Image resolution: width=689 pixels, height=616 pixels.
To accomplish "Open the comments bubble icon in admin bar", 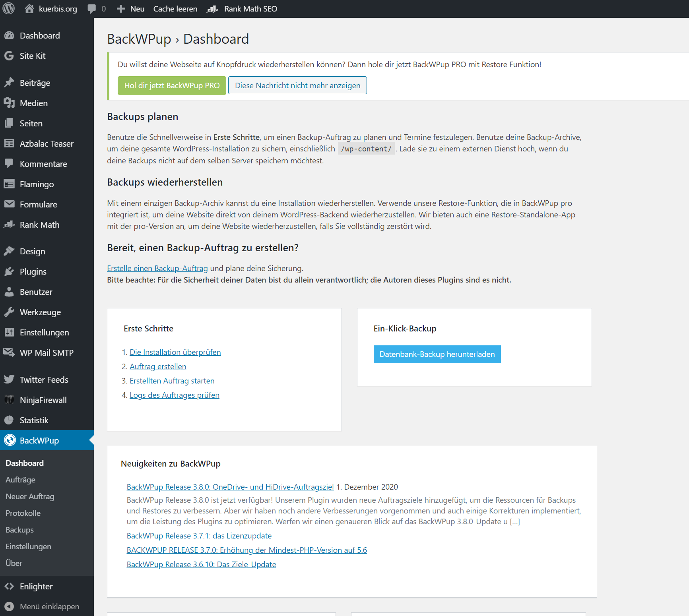I will (x=91, y=9).
